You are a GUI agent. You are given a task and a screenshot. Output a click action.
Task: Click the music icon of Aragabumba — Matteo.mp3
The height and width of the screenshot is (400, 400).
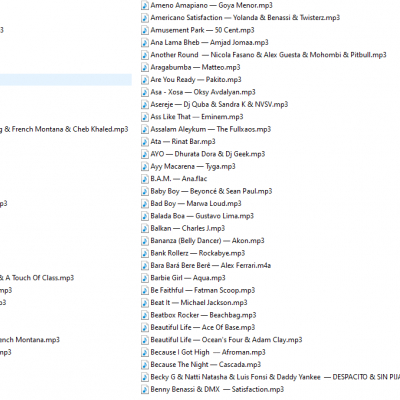pos(145,67)
